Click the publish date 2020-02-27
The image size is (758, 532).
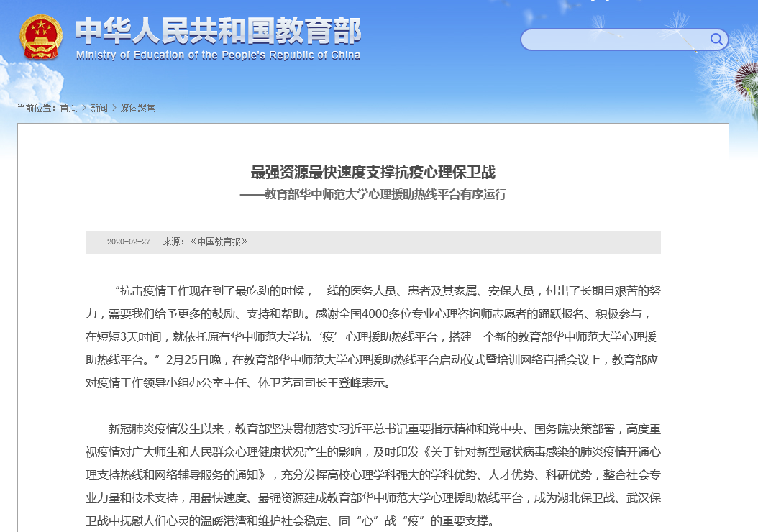pyautogui.click(x=129, y=242)
